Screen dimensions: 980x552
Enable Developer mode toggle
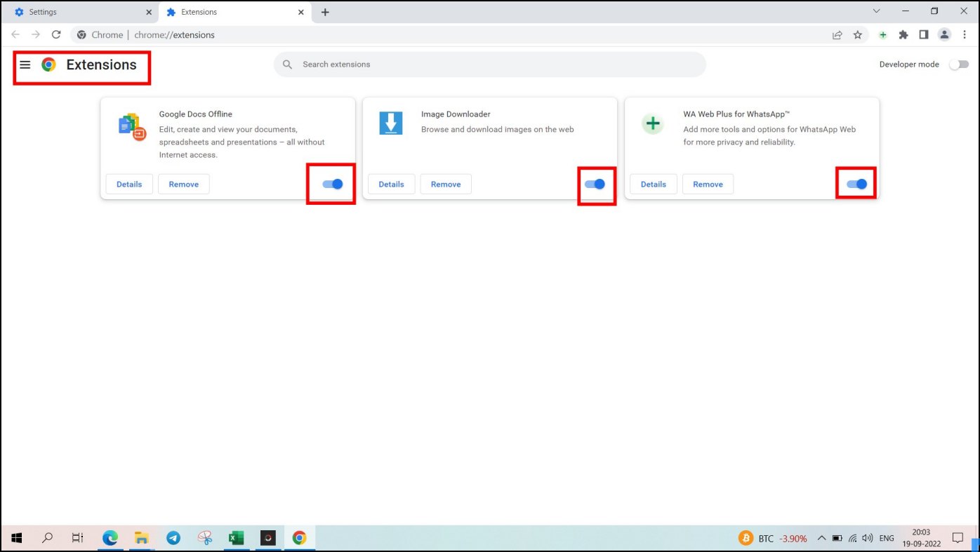pos(958,65)
